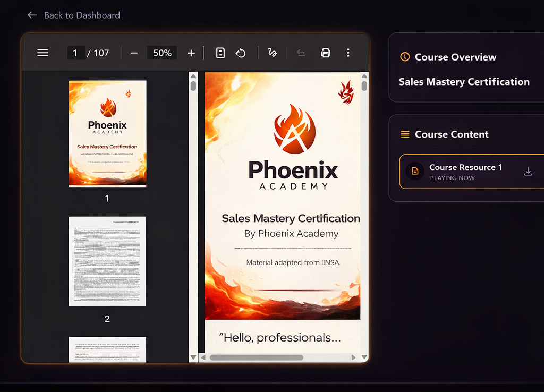Click the Course Content heading

pyautogui.click(x=451, y=134)
